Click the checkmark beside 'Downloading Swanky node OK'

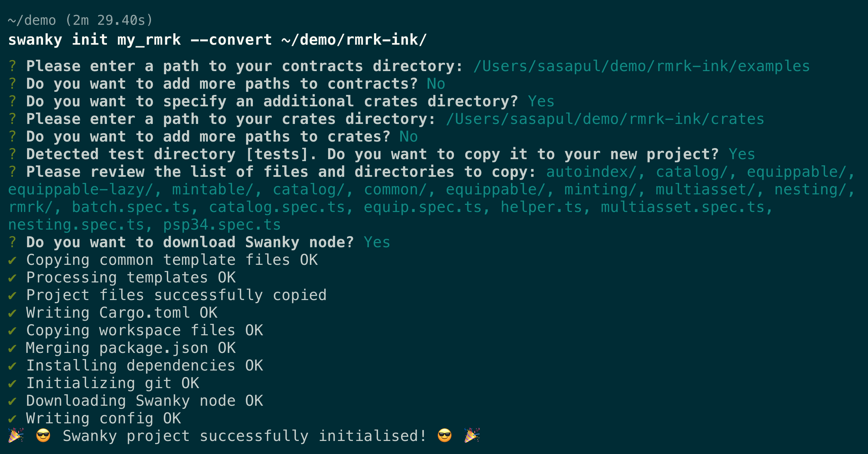[12, 401]
